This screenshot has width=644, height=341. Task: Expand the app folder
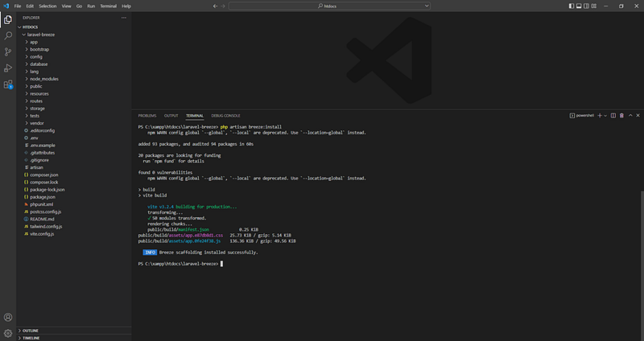coord(74,42)
